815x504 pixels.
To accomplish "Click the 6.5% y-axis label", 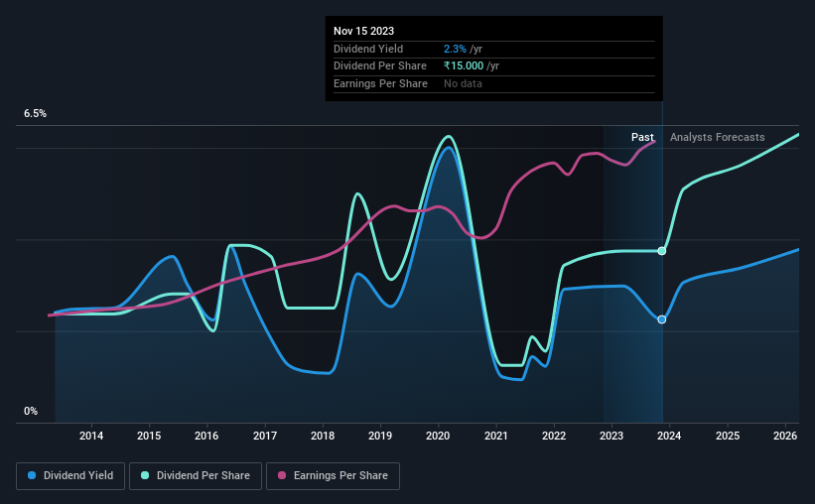I will click(35, 114).
